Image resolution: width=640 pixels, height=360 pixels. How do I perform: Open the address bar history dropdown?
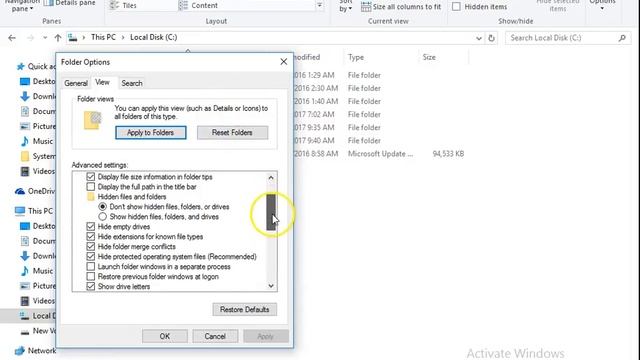click(x=478, y=38)
